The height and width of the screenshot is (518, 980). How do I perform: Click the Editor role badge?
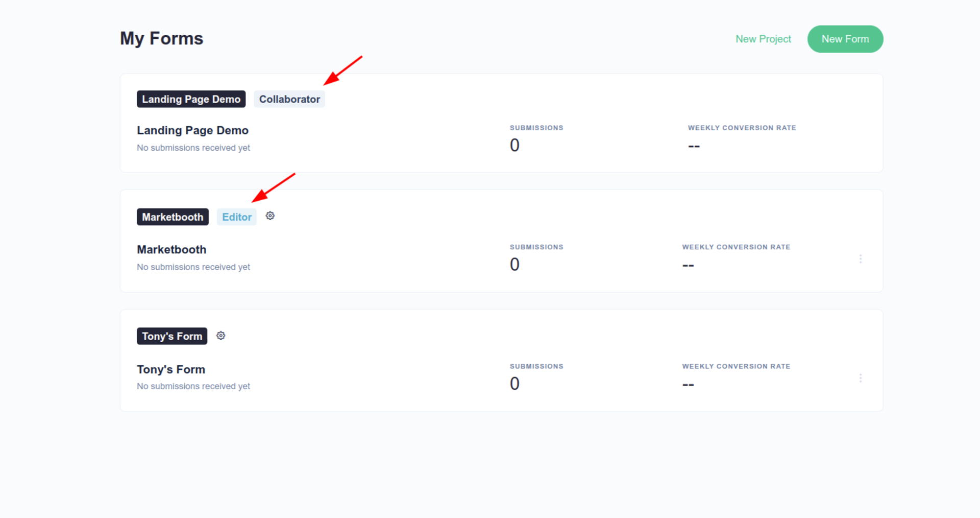pos(237,217)
